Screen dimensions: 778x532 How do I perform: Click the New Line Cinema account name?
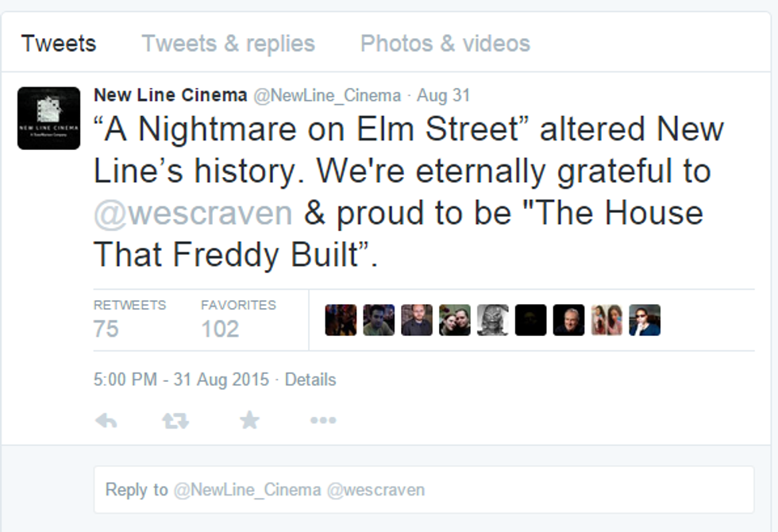click(170, 95)
